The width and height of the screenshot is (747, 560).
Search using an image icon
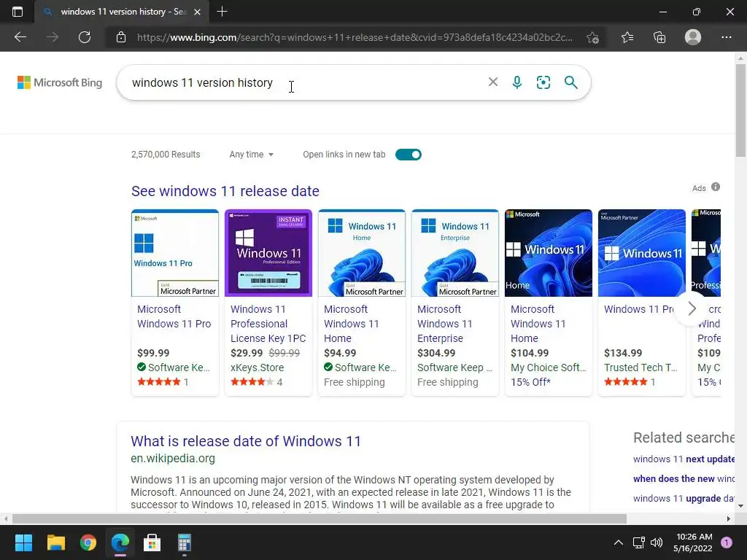point(543,82)
